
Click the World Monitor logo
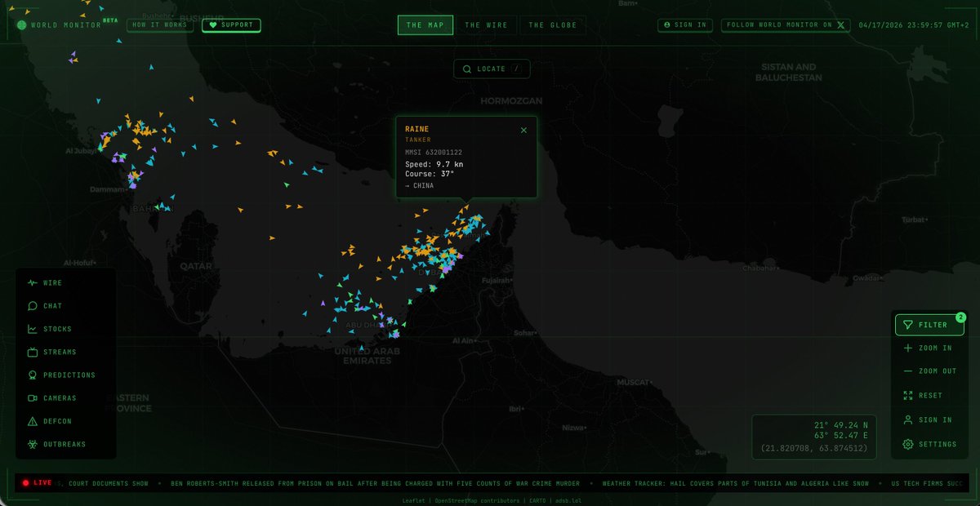tap(59, 25)
